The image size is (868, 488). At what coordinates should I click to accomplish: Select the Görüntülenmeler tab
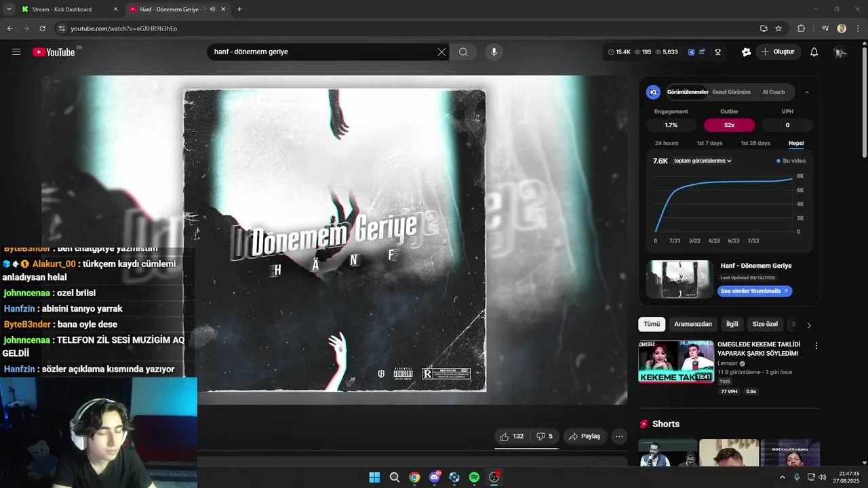click(x=688, y=92)
